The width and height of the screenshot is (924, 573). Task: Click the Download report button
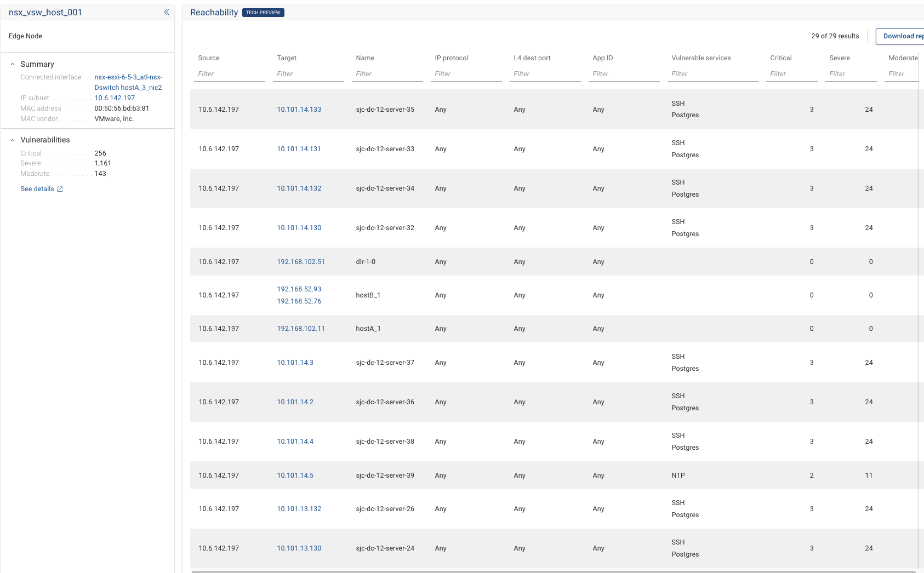pyautogui.click(x=902, y=36)
